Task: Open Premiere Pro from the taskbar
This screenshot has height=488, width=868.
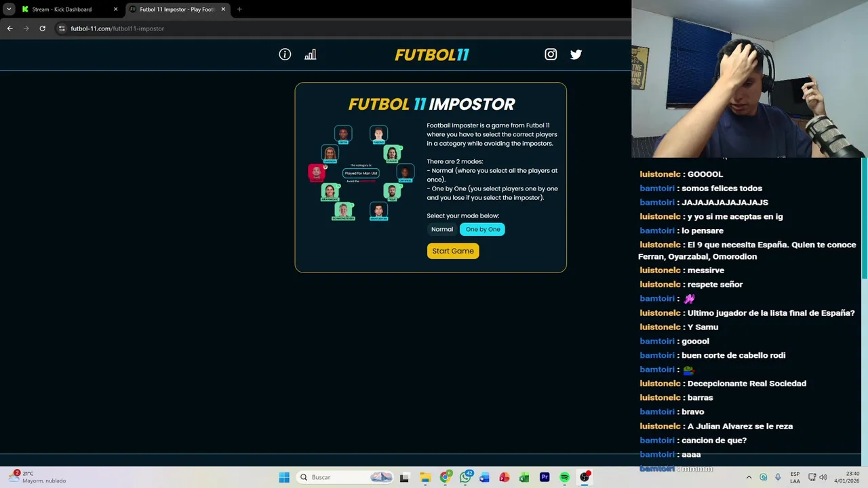Action: (545, 477)
